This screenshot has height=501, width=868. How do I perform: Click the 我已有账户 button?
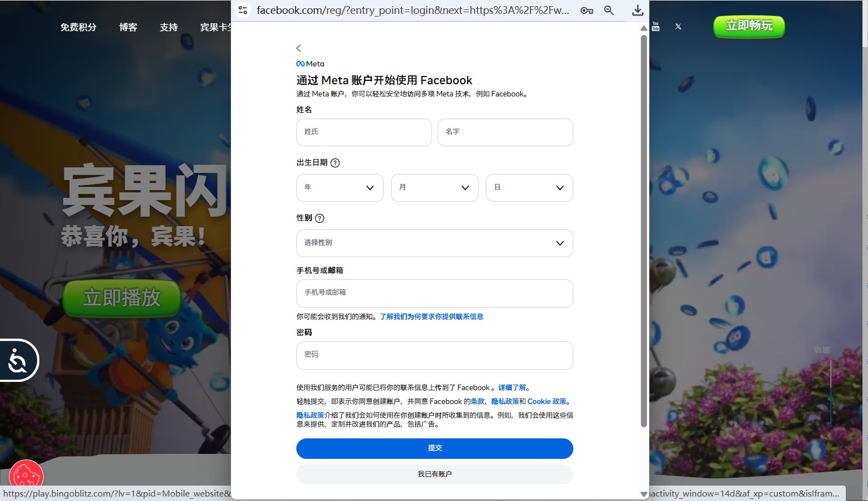435,474
